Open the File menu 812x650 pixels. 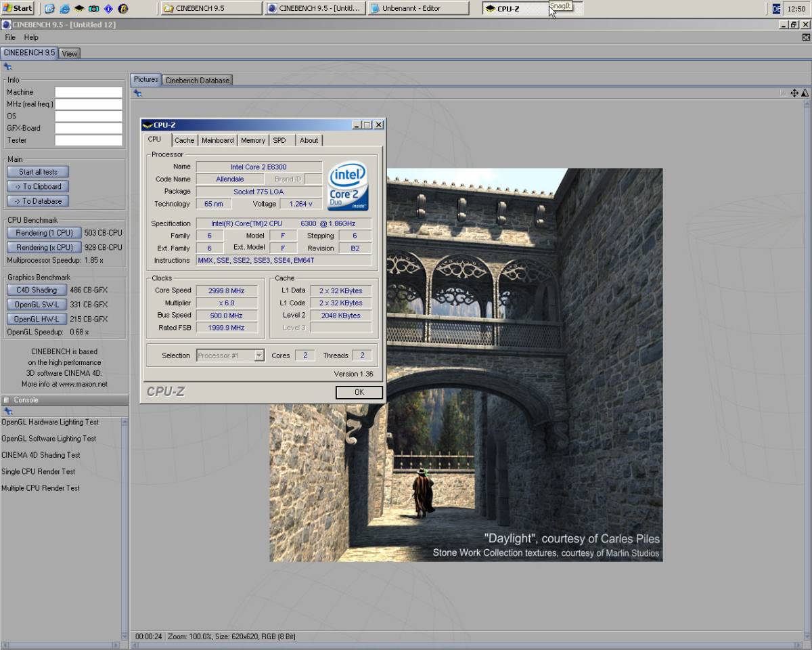tap(10, 37)
